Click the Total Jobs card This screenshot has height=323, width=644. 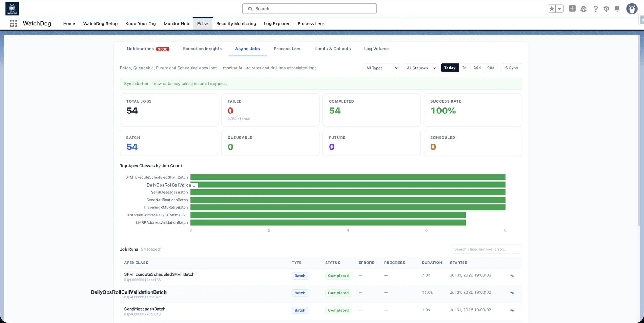[x=169, y=110]
